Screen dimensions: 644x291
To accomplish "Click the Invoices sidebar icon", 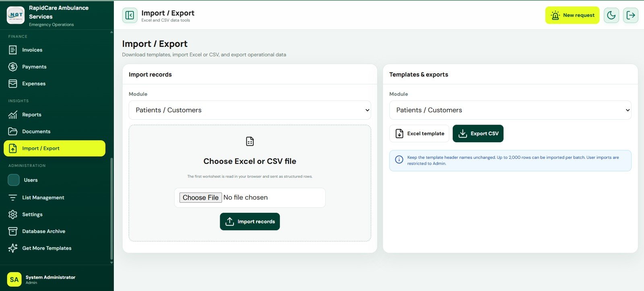I will 13,50.
